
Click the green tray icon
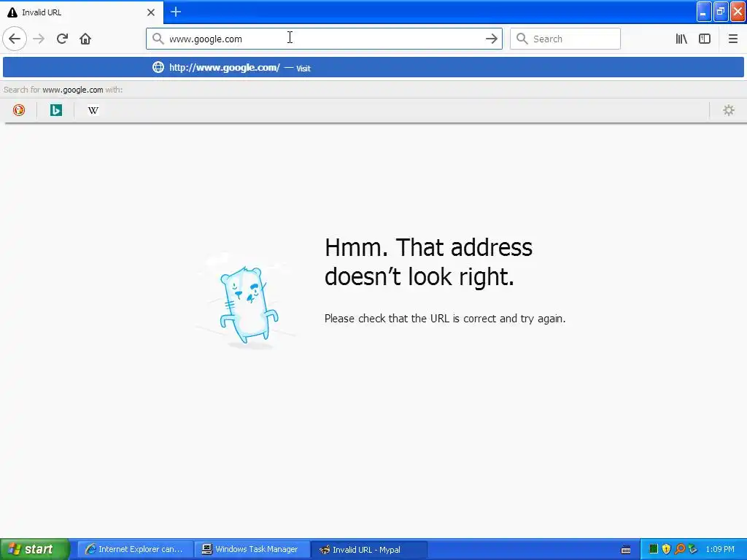[x=653, y=549]
